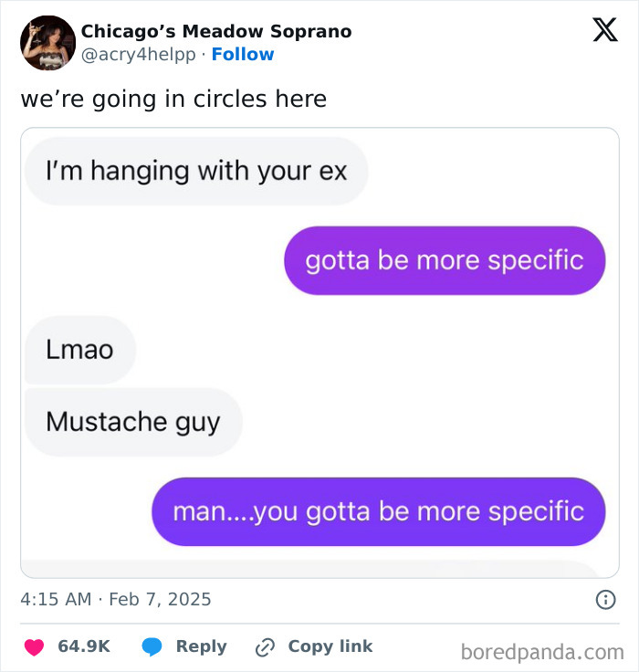Click the purple "gotta be more specific" bubble
The image size is (639, 672).
coord(445,260)
